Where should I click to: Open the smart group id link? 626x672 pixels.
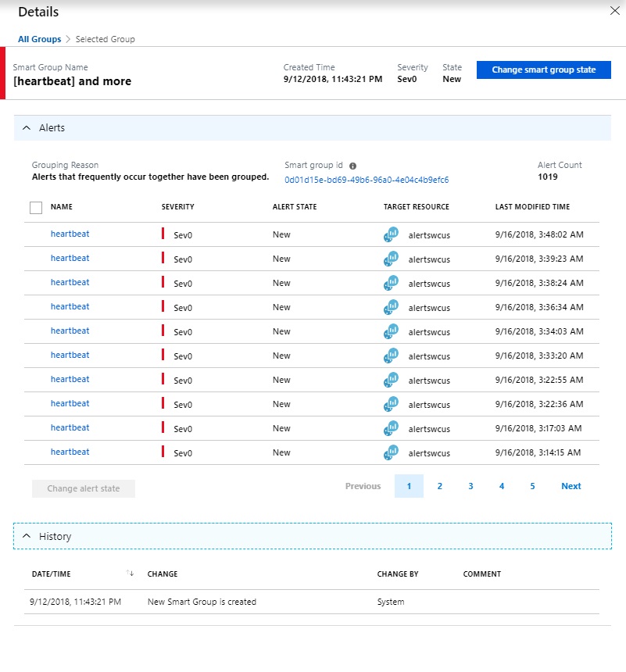click(366, 180)
